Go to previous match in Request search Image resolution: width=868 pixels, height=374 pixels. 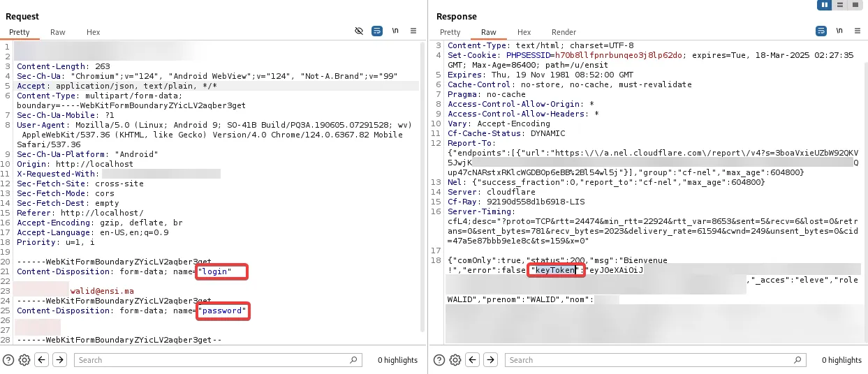[42, 360]
